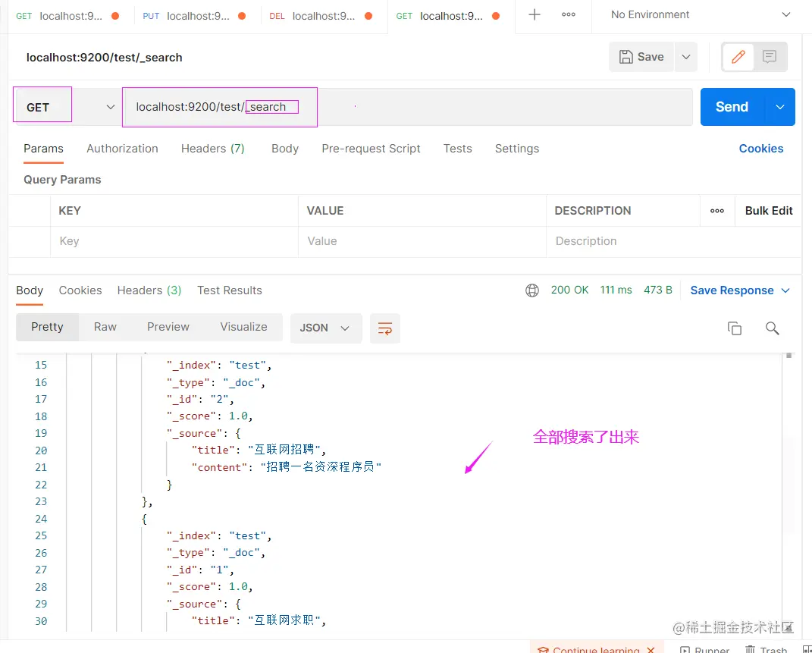The width and height of the screenshot is (812, 653).
Task: Click the Value input cell
Action: (422, 241)
